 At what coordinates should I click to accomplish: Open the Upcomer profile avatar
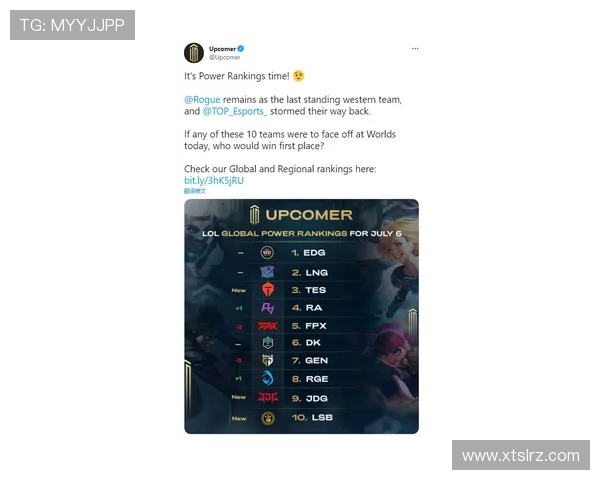[194, 53]
